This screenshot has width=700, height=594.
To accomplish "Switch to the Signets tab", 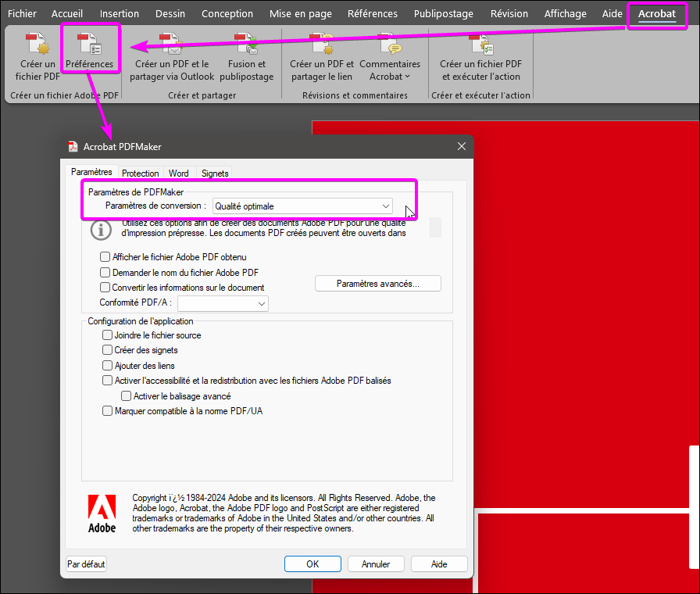I will coord(215,173).
